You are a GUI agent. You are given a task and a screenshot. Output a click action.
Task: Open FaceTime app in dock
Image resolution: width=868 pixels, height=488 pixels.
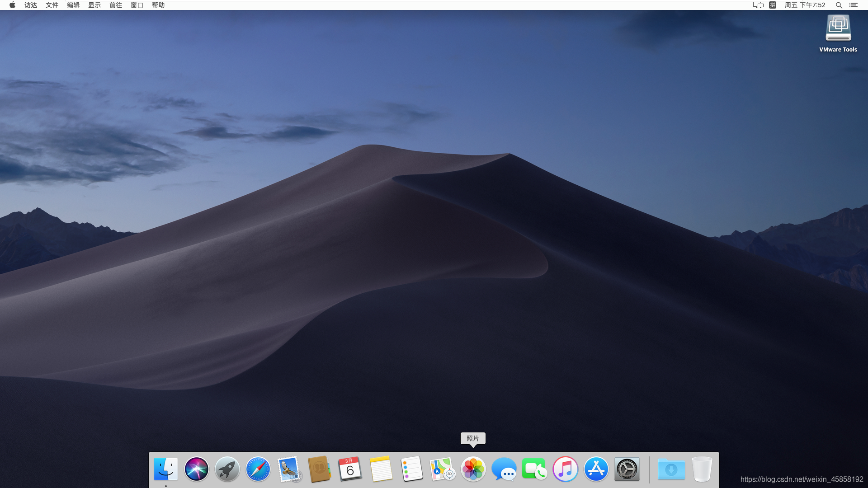pos(534,469)
